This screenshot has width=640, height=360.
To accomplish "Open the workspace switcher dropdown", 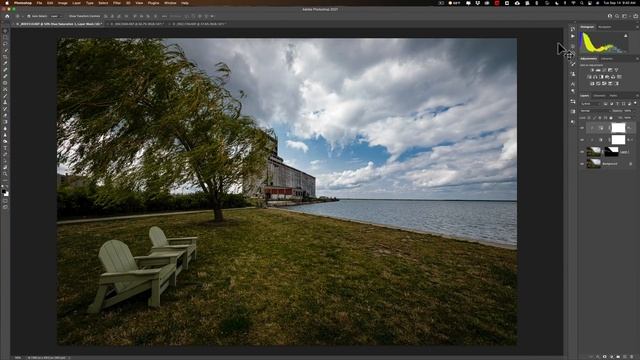I will click(626, 16).
